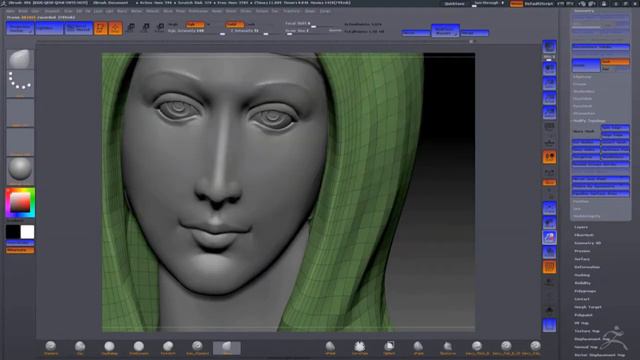Image resolution: width=640 pixels, height=360 pixels.
Task: Render with BPR icon
Action: click(549, 47)
